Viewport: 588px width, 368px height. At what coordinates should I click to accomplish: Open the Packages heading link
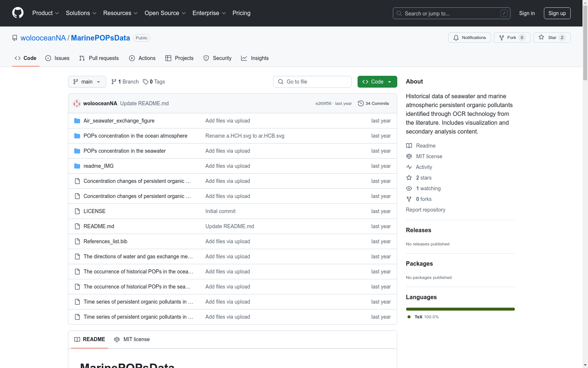[419, 263]
